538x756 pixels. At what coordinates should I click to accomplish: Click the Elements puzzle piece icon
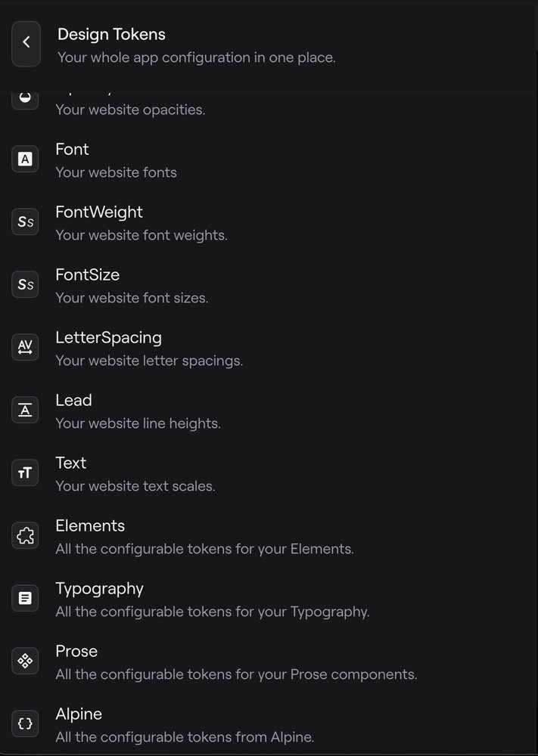[x=26, y=536]
